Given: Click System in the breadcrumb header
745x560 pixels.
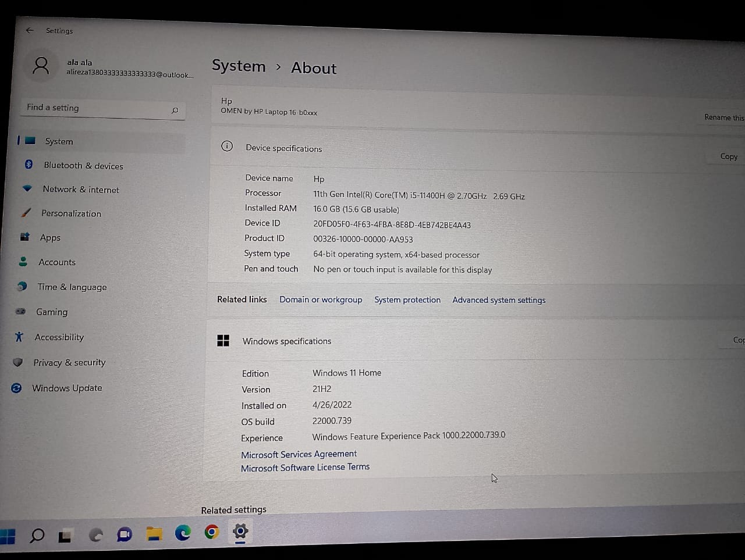Looking at the screenshot, I should (x=239, y=66).
